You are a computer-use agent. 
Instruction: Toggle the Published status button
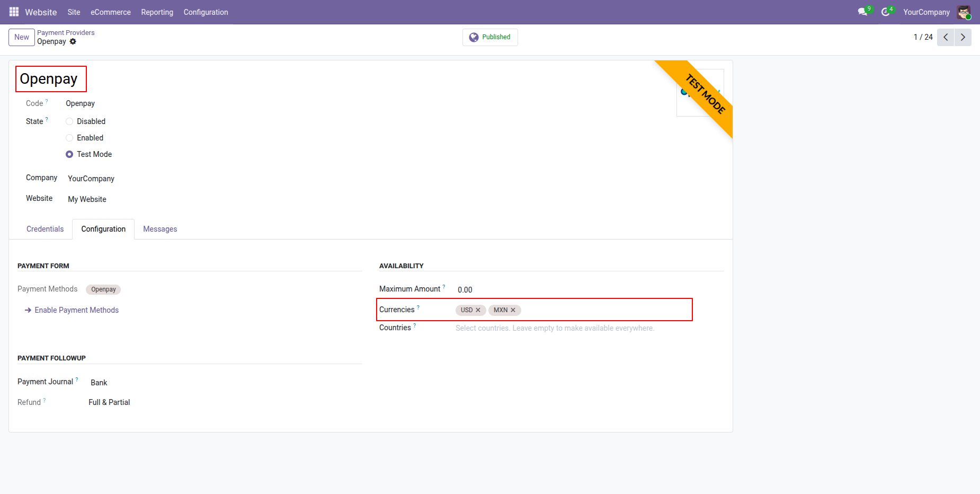tap(490, 37)
